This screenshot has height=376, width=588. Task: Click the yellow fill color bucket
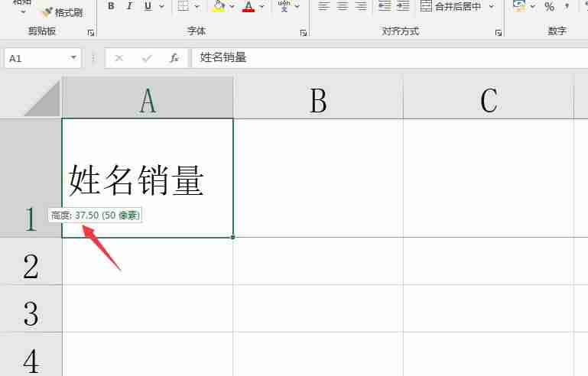[219, 6]
